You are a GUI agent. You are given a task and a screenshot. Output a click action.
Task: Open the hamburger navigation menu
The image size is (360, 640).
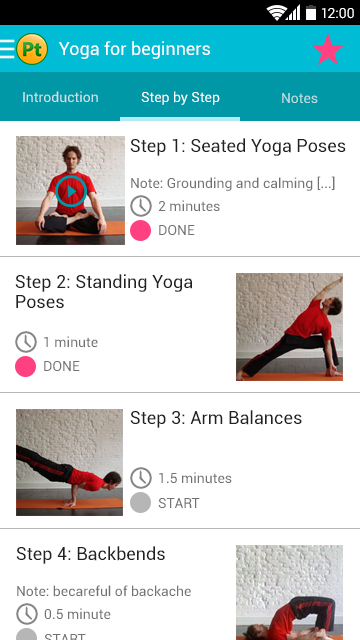tap(7, 49)
